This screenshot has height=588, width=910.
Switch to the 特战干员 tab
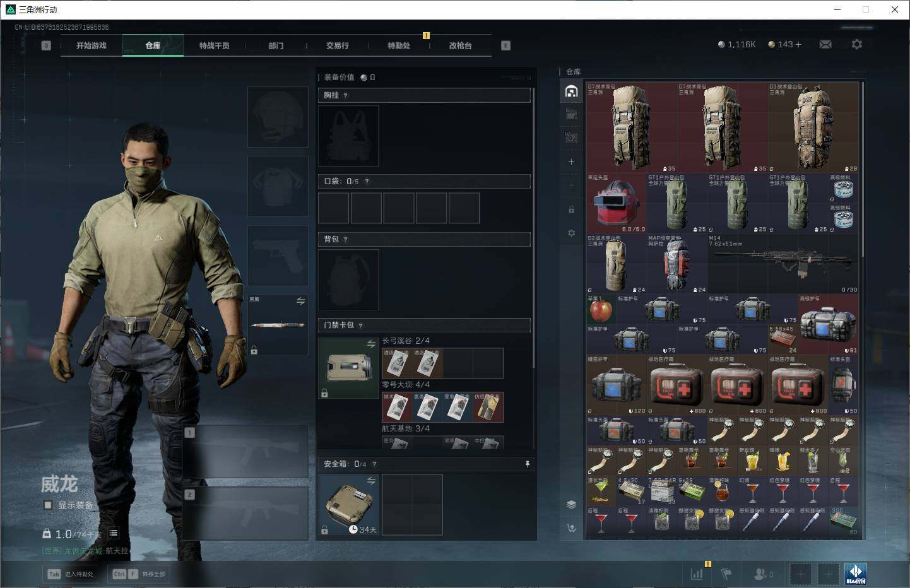pyautogui.click(x=215, y=45)
